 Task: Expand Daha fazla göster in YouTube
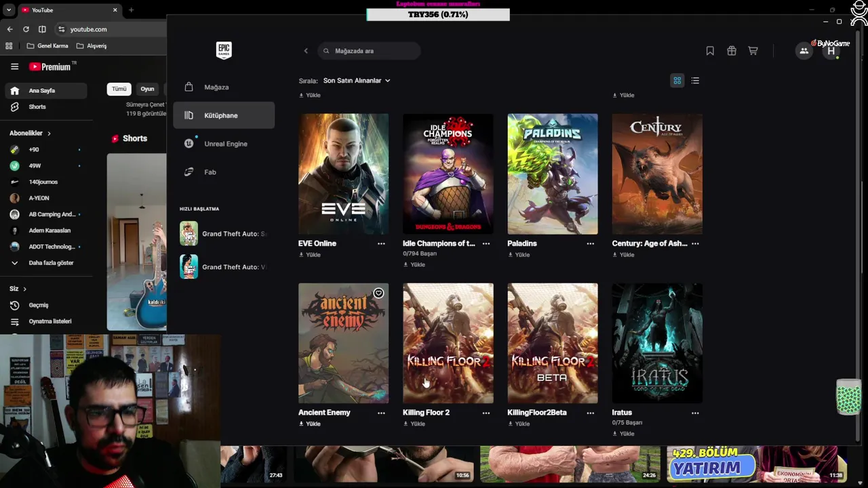click(45, 263)
